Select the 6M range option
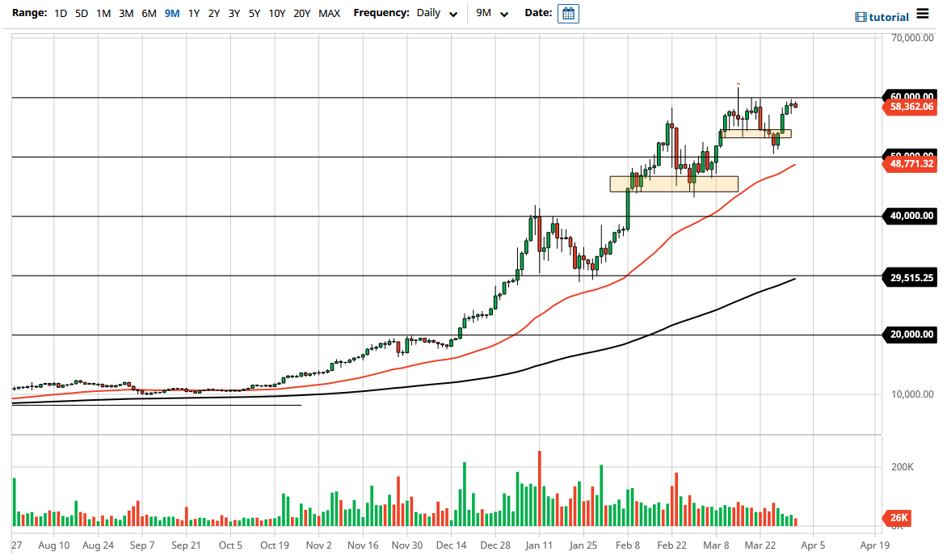 [148, 13]
